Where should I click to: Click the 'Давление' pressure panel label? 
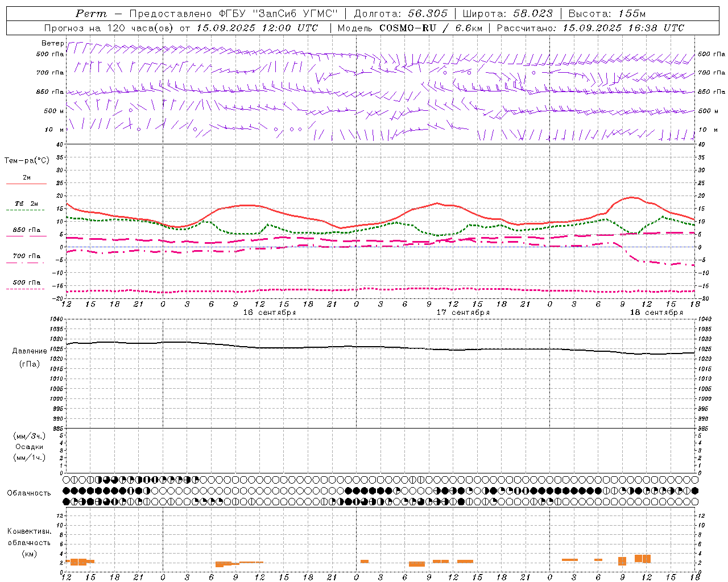point(30,351)
